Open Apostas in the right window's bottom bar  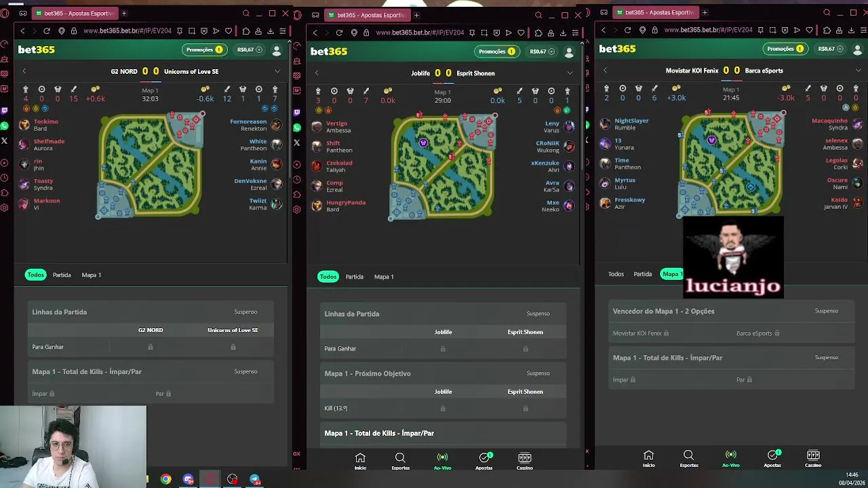[772, 458]
